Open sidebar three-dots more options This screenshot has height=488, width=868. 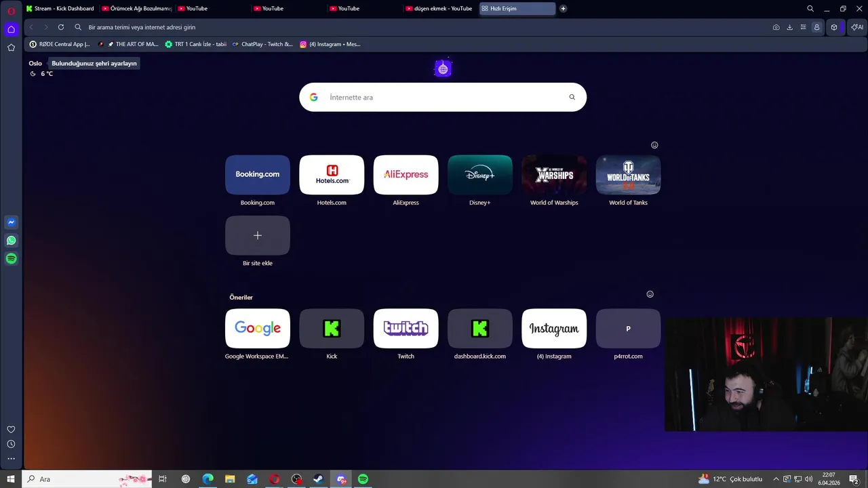point(11,459)
